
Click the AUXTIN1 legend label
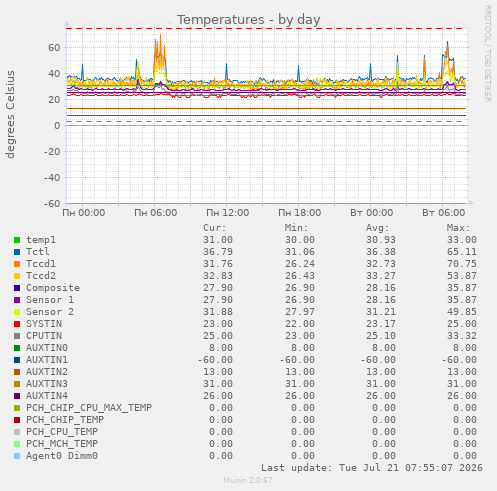click(x=47, y=360)
